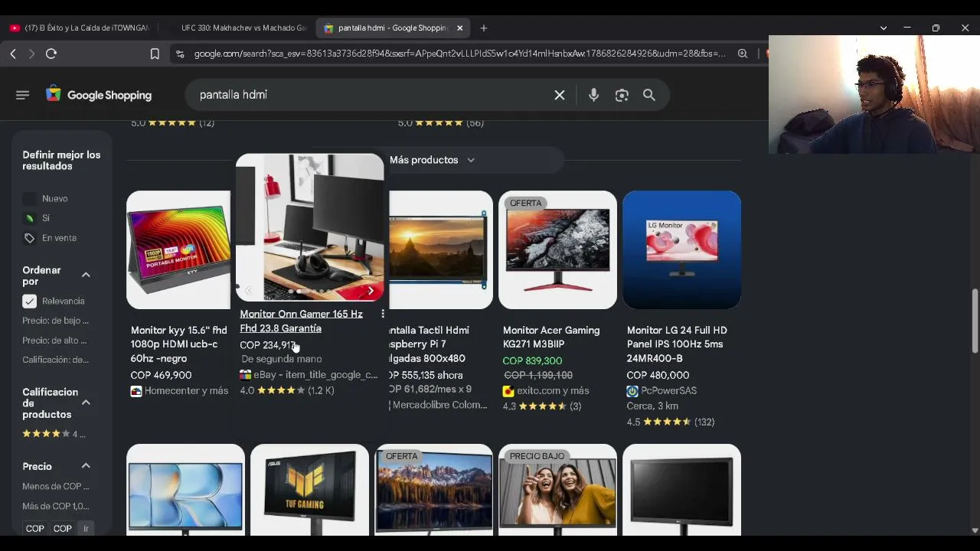The width and height of the screenshot is (980, 551).
Task: Click the Google Shopping logo
Action: (99, 95)
